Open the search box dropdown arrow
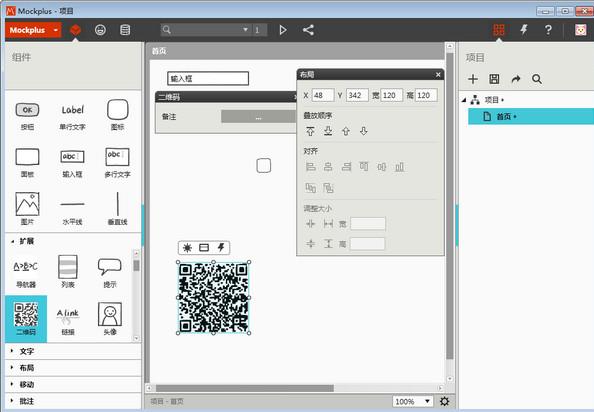Screen dimensions: 594x412 pyautogui.click(x=245, y=30)
